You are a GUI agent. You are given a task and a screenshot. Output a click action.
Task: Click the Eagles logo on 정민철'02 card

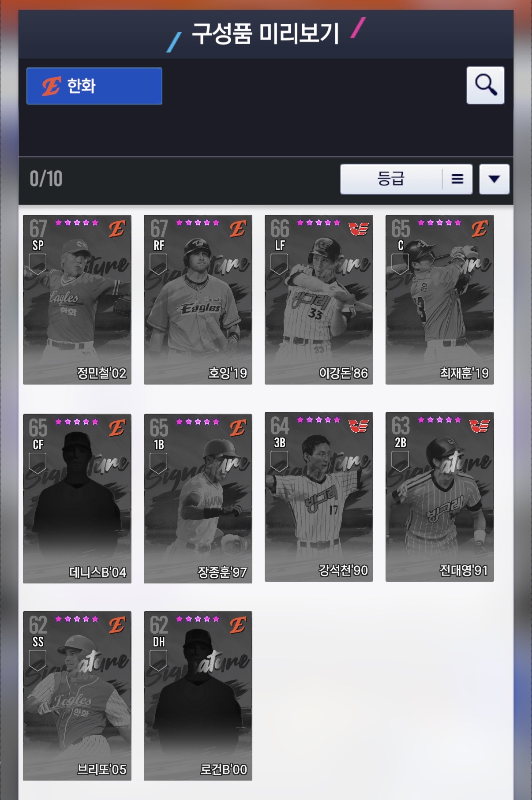click(x=117, y=229)
